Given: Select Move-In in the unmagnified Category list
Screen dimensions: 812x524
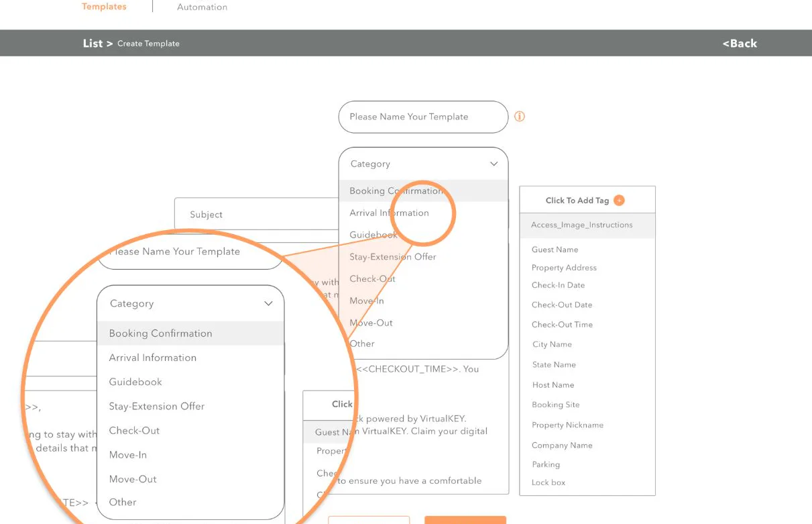Looking at the screenshot, I should point(367,301).
